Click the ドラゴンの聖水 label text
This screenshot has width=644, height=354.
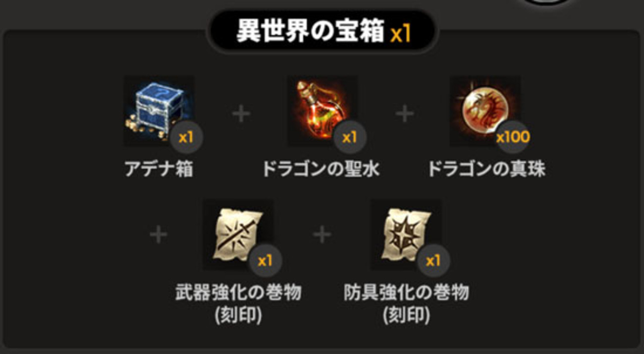pos(321,170)
